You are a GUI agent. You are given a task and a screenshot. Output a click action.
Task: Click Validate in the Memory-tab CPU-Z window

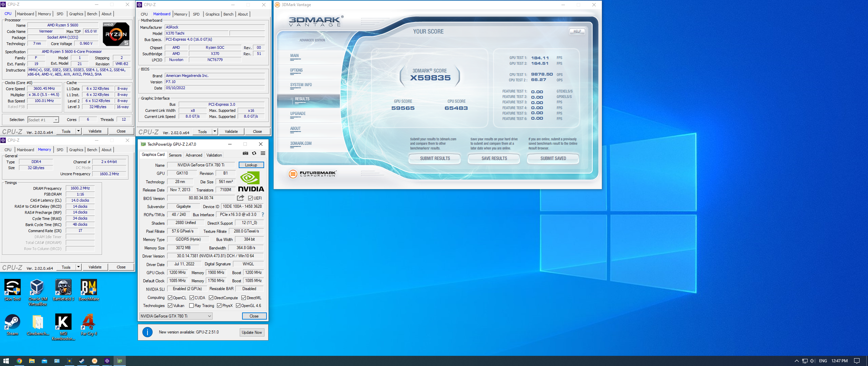[x=95, y=267]
